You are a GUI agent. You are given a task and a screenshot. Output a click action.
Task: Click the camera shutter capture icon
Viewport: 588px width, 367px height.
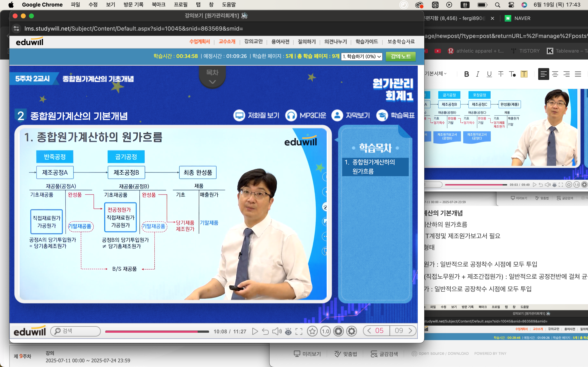(339, 331)
